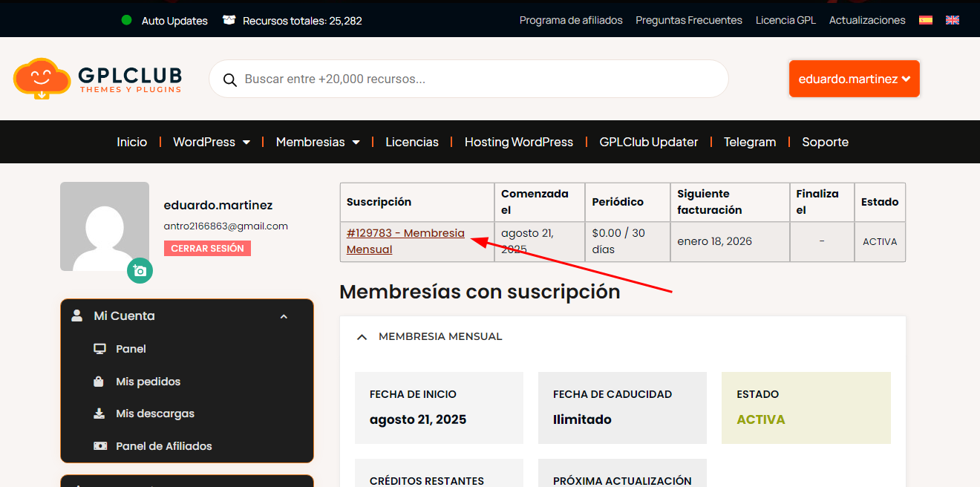
Task: Switch language via UK flag
Action: click(x=953, y=21)
